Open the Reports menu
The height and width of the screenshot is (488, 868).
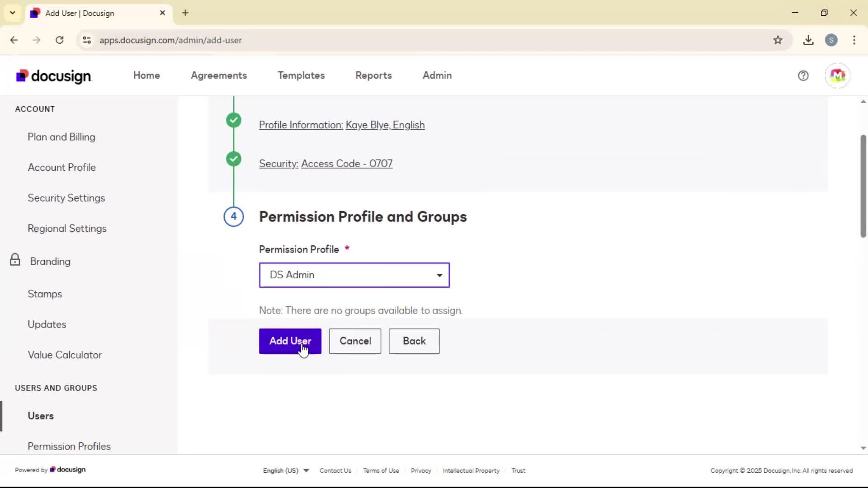[x=373, y=75]
